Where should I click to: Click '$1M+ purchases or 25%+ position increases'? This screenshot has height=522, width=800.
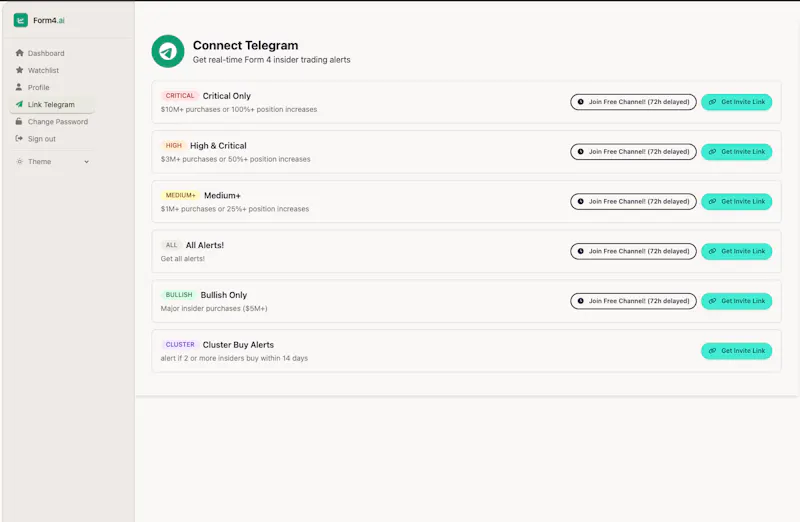click(235, 209)
